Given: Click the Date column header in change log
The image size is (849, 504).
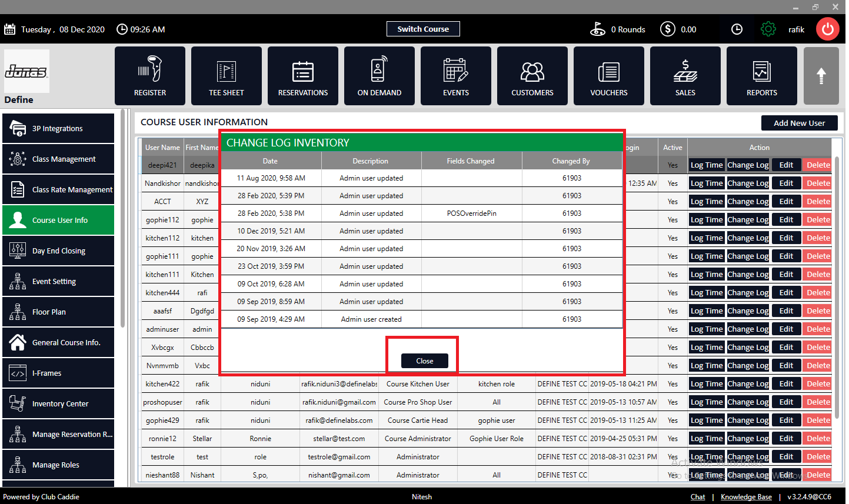Looking at the screenshot, I should point(270,161).
